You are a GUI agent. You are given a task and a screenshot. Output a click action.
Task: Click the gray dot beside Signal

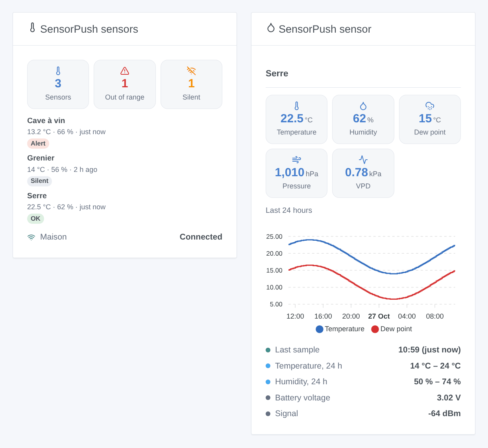tap(268, 414)
